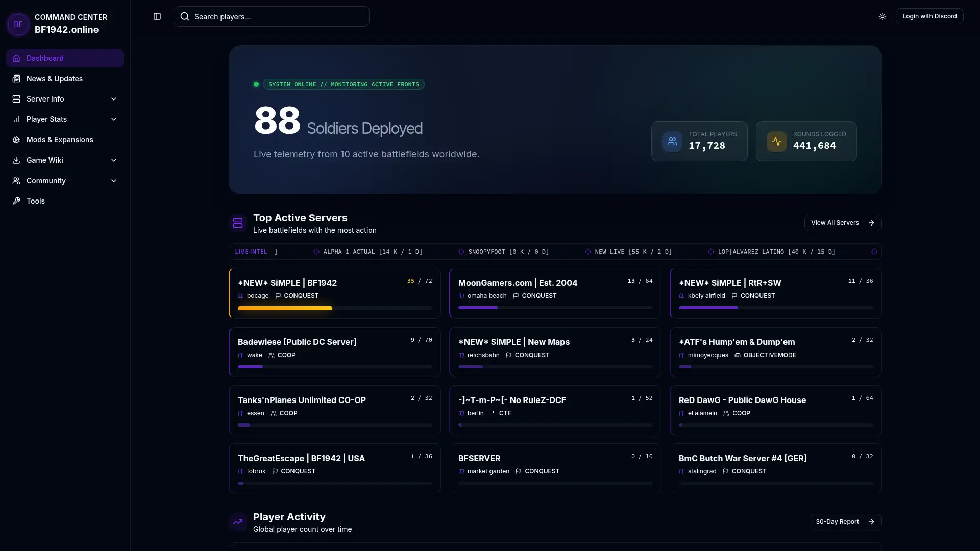Click the LIVE INTEL ticker label
Image resolution: width=980 pixels, height=551 pixels.
(x=251, y=252)
